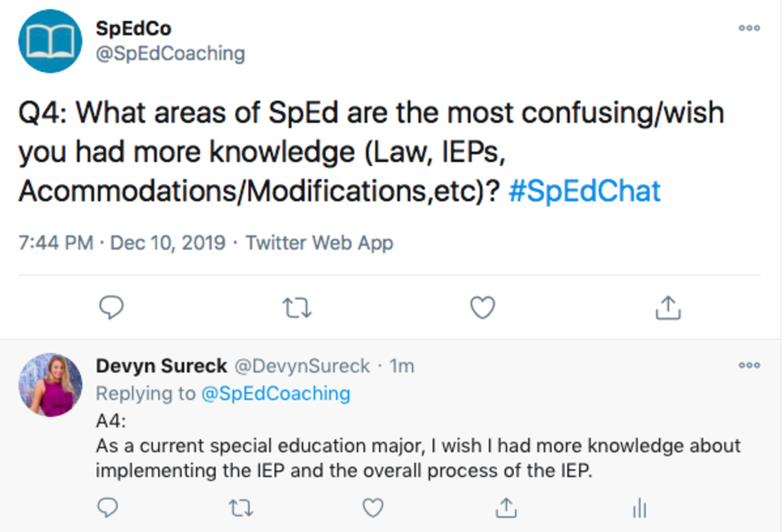The image size is (783, 532).
Task: Open more options on Devyn Sureck's reply
Action: tap(749, 365)
